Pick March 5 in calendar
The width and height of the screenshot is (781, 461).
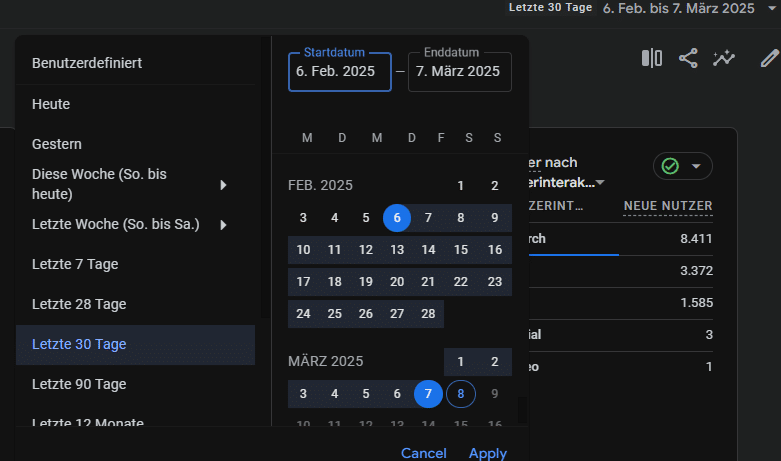366,394
